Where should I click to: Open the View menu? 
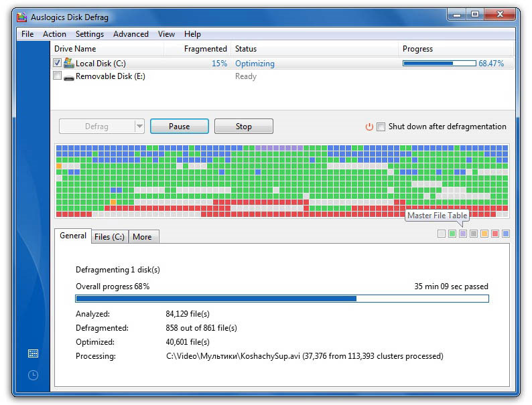166,34
